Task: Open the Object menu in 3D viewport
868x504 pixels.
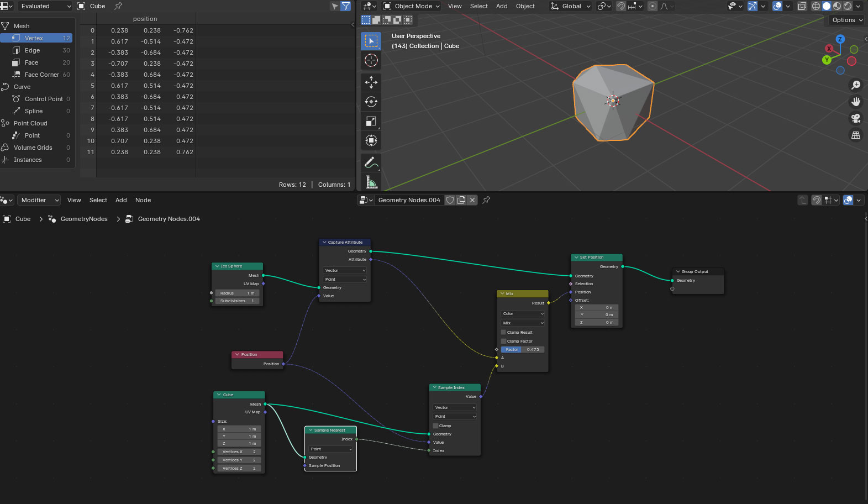Action: point(525,6)
